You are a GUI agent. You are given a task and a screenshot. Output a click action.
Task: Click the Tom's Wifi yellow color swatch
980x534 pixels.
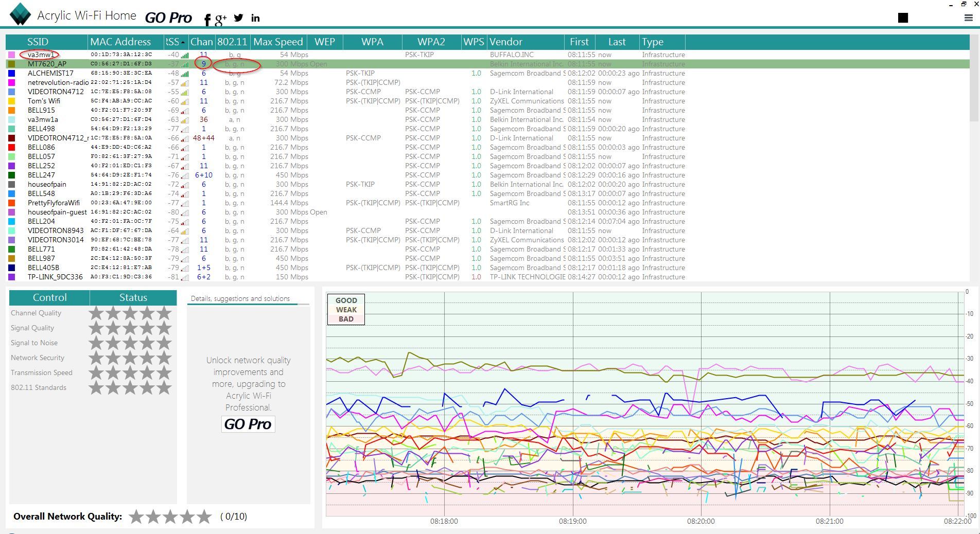(12, 101)
